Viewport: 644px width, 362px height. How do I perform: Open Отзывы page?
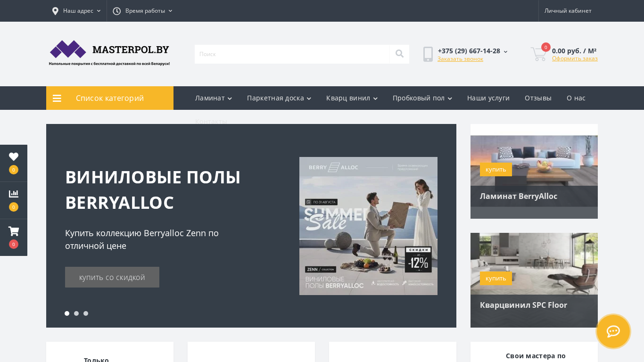click(x=538, y=98)
